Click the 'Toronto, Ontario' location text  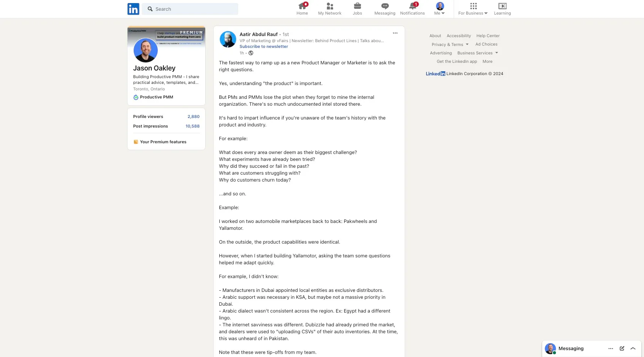pyautogui.click(x=149, y=89)
